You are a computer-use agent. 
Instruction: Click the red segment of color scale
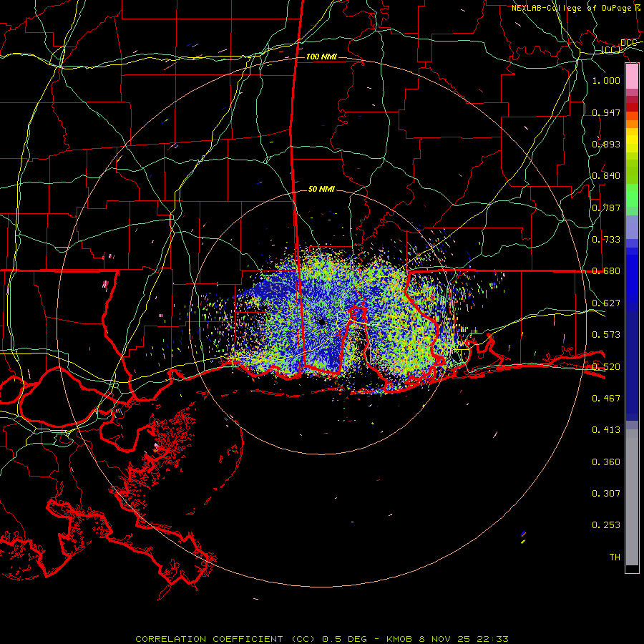coord(632,107)
